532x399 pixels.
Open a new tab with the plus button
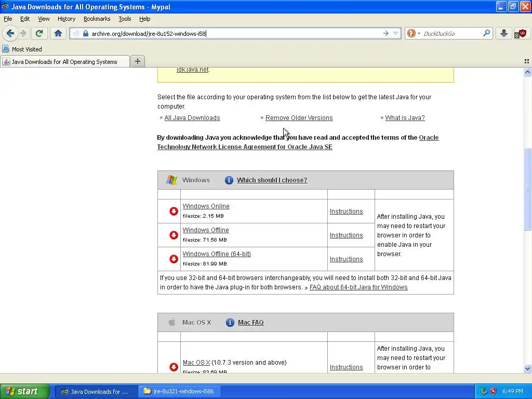[137, 61]
